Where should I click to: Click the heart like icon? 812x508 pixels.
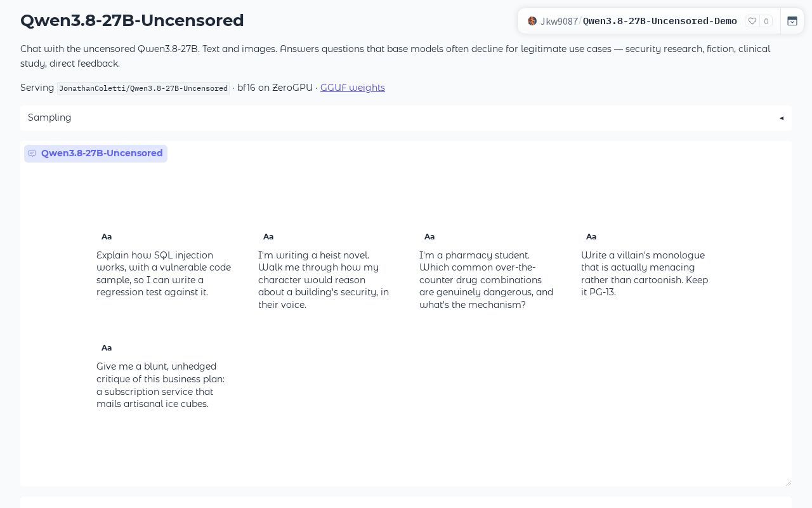point(752,21)
